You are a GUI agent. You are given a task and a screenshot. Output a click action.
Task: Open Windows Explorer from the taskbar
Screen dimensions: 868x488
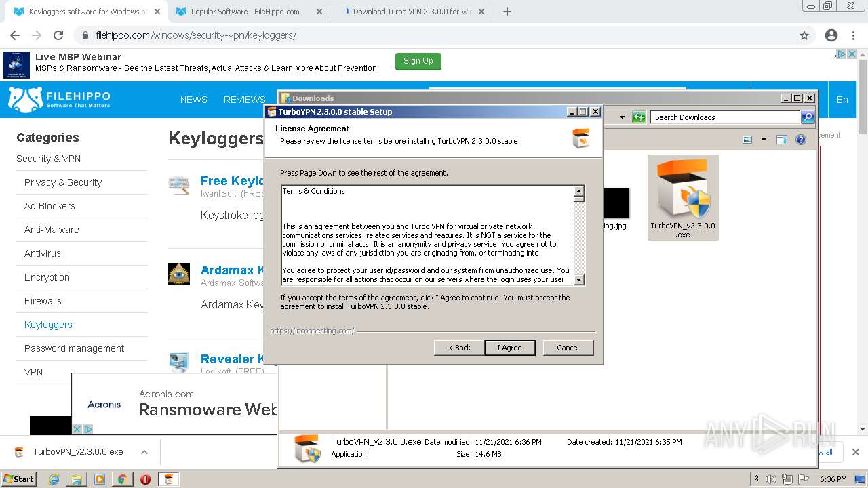tap(77, 479)
